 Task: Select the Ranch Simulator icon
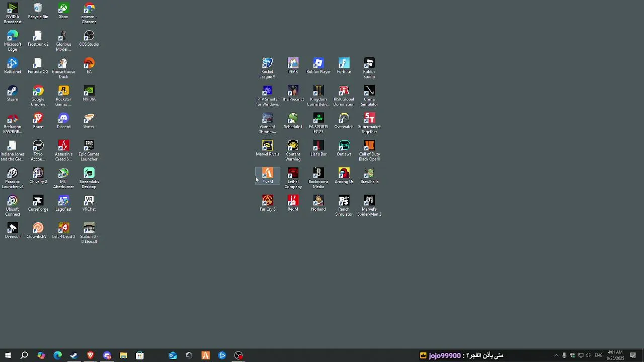(344, 206)
